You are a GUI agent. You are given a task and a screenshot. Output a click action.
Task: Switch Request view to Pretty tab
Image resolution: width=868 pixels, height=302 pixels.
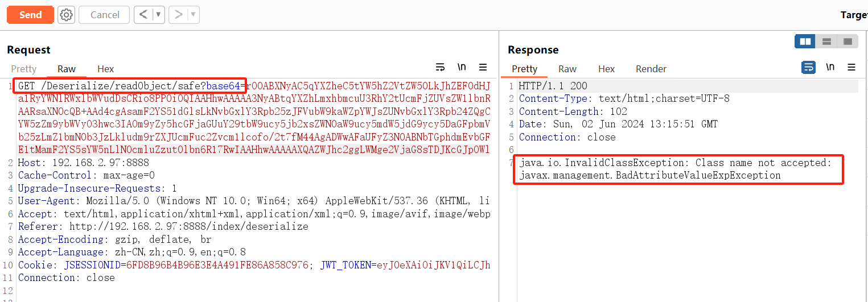[x=24, y=69]
